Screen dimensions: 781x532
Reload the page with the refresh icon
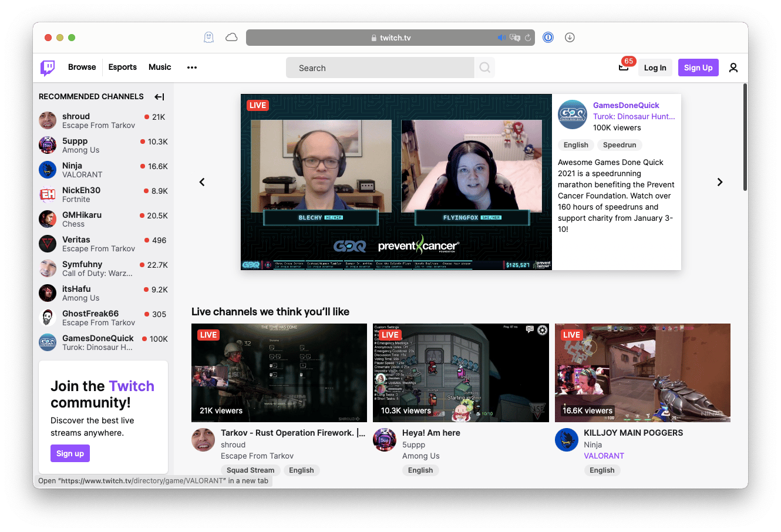[528, 38]
